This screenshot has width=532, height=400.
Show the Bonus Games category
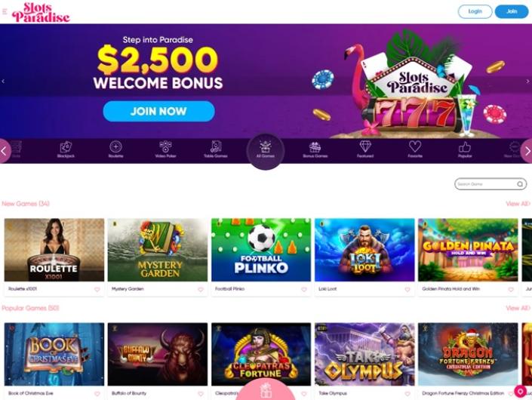tap(315, 149)
